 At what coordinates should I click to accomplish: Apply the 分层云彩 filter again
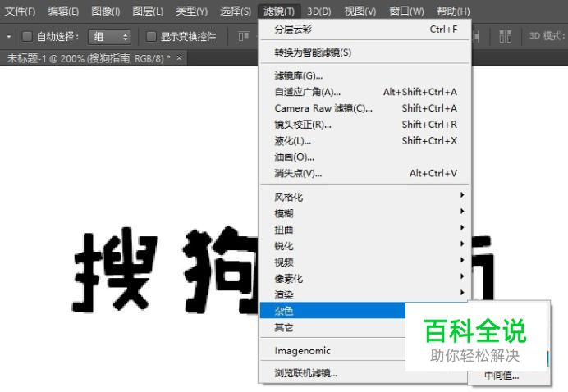coord(365,30)
